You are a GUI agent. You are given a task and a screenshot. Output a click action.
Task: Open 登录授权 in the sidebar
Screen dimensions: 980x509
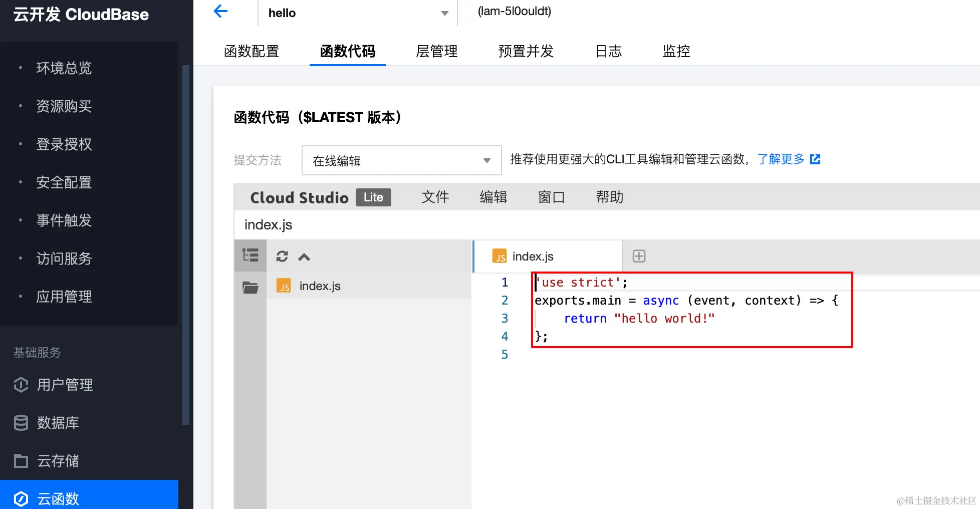coord(64,144)
